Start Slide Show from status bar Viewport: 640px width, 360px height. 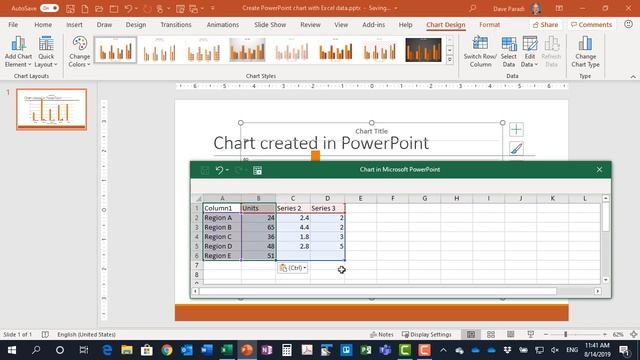(x=531, y=334)
